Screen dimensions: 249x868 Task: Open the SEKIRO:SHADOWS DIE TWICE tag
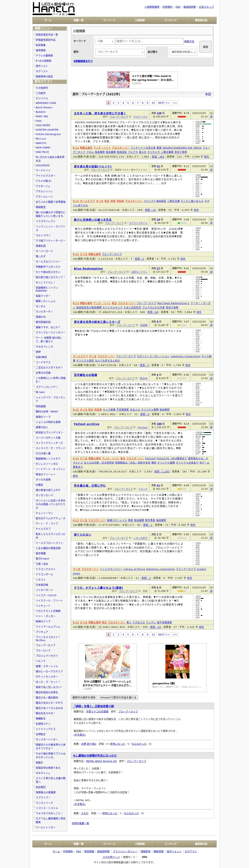point(182,148)
